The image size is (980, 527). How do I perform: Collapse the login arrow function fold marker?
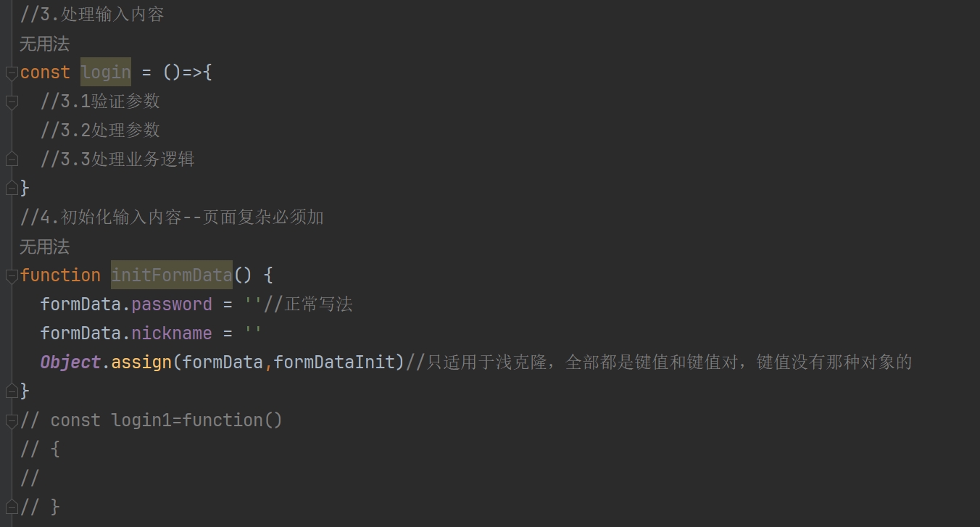click(12, 72)
